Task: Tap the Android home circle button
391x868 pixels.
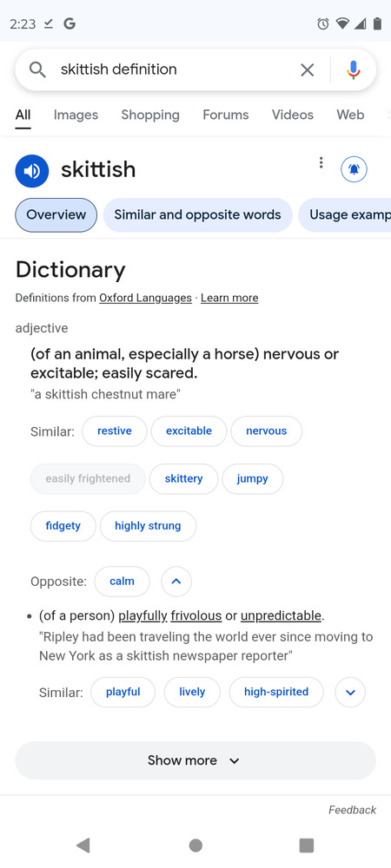Action: [195, 845]
